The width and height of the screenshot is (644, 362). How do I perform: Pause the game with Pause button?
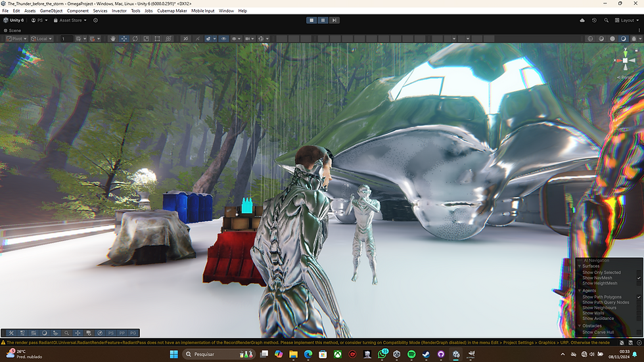click(x=323, y=20)
